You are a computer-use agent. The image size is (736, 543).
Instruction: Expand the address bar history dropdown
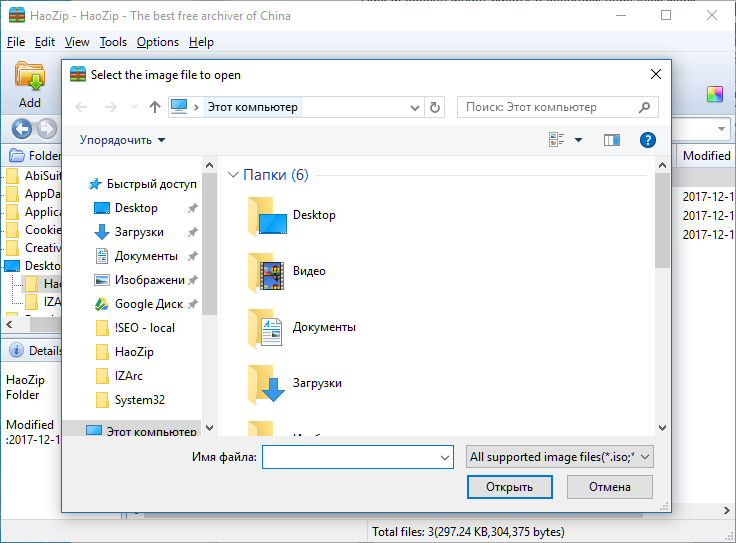click(414, 107)
